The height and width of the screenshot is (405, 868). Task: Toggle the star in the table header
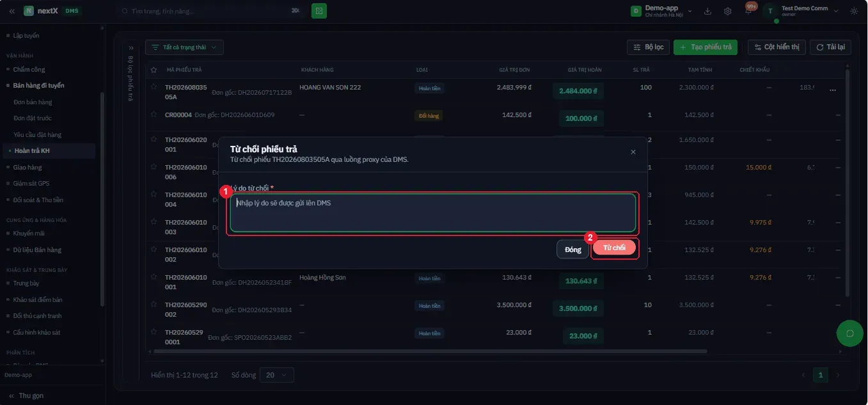click(x=154, y=70)
